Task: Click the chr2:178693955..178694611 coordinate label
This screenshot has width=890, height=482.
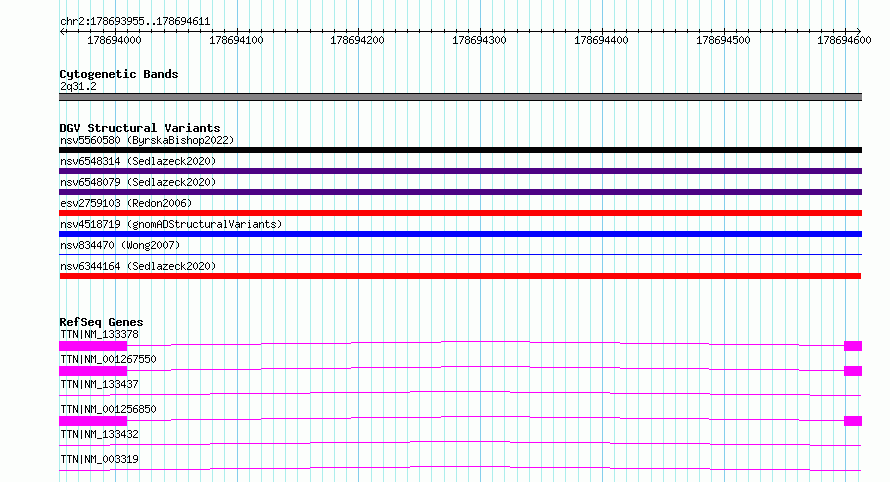Action: [x=135, y=22]
